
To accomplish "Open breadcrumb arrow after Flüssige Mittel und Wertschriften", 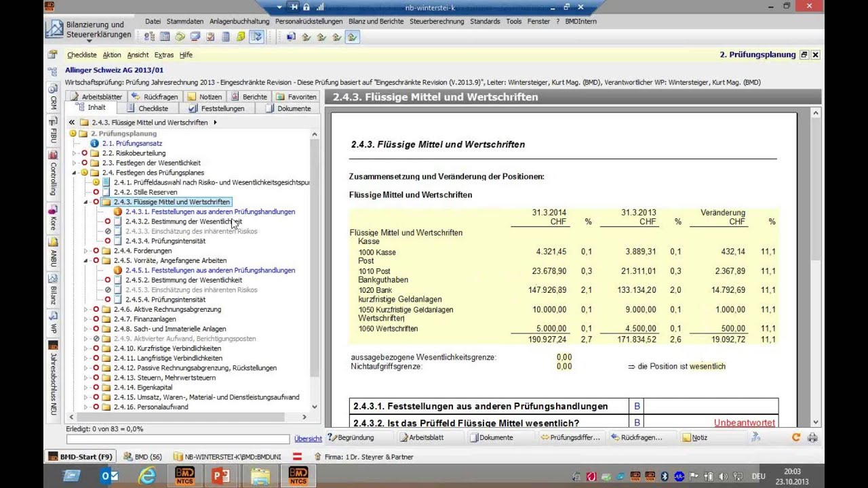I will (x=215, y=123).
